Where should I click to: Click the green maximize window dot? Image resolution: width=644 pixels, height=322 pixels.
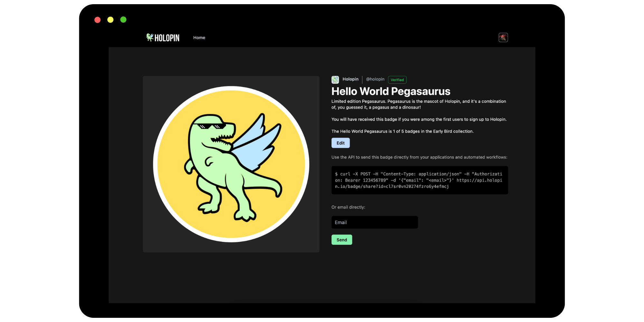[123, 20]
